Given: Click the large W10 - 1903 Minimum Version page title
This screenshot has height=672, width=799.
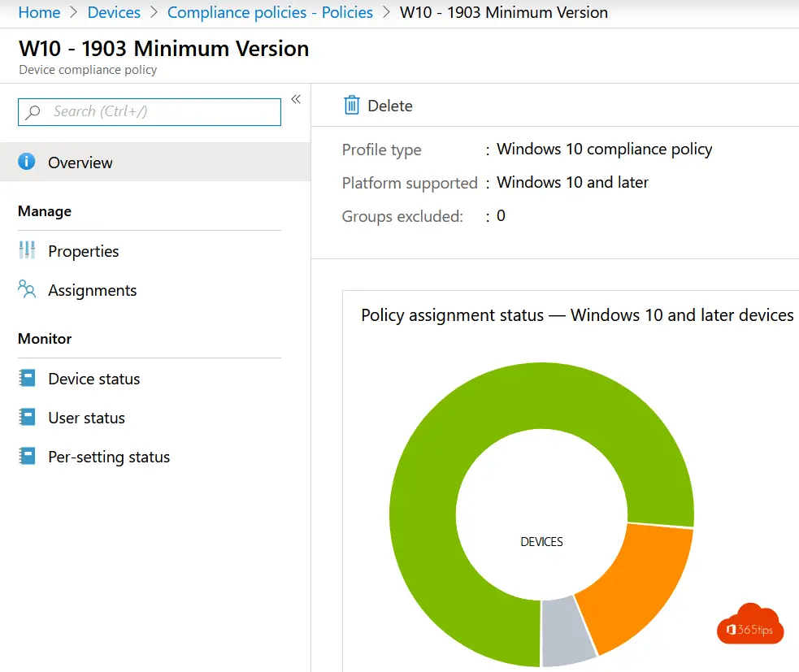Looking at the screenshot, I should (163, 49).
